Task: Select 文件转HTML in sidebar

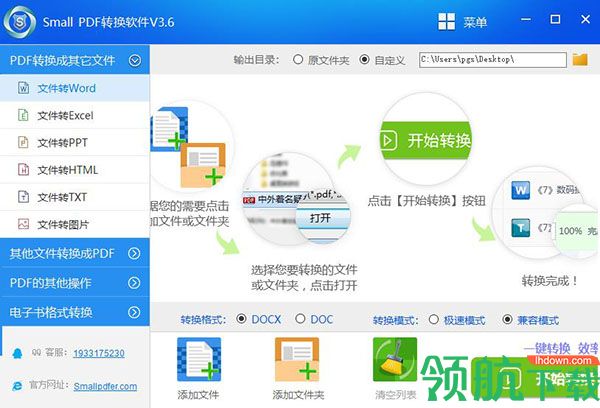Action: [75, 170]
